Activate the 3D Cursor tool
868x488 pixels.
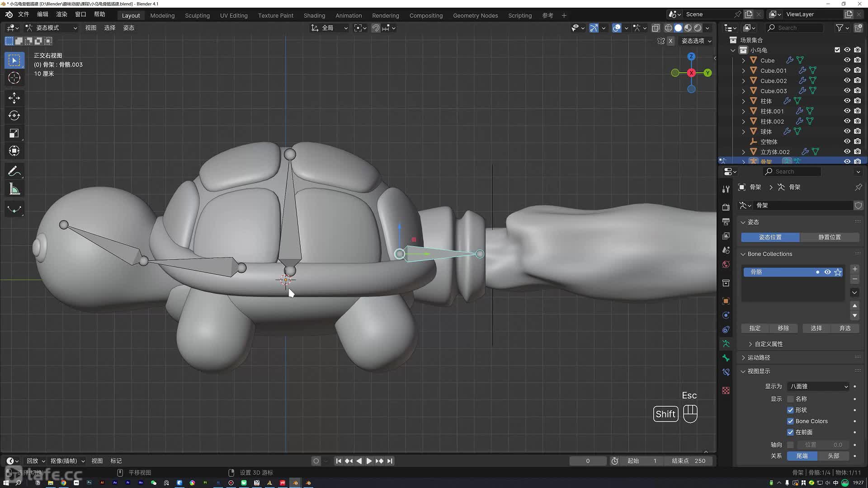click(14, 78)
